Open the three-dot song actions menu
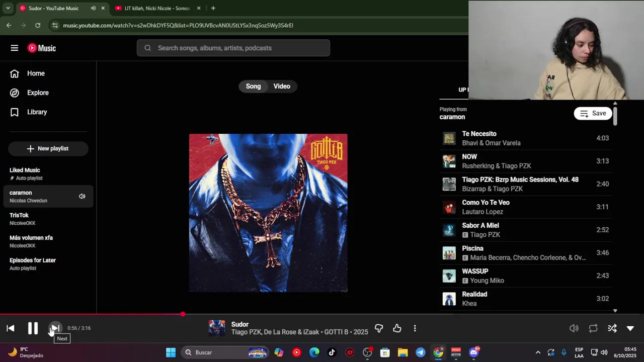This screenshot has width=644, height=362. tap(415, 328)
